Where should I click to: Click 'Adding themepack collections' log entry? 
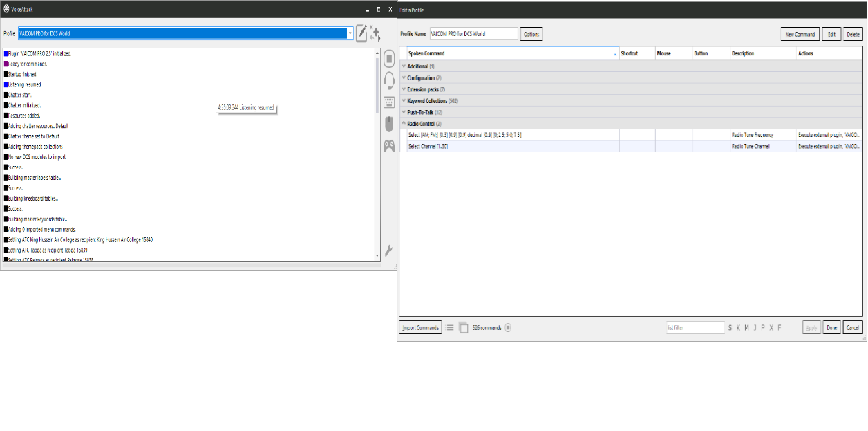pos(35,147)
